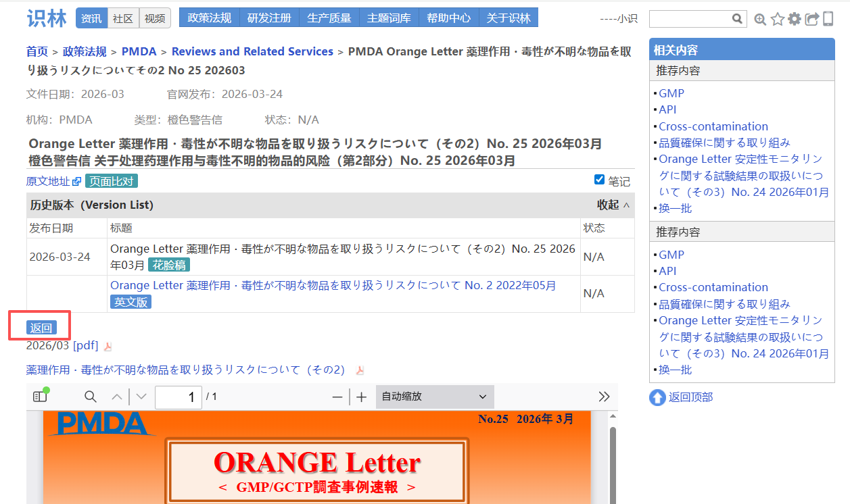The height and width of the screenshot is (504, 850).
Task: Open PDF viewer tools double-chevron menu
Action: [604, 397]
